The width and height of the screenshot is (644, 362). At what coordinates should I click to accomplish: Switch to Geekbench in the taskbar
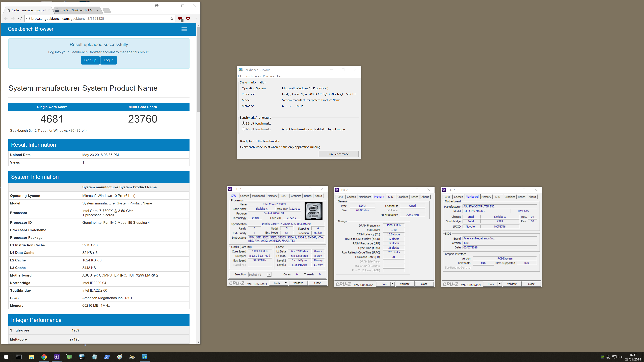pos(145,357)
